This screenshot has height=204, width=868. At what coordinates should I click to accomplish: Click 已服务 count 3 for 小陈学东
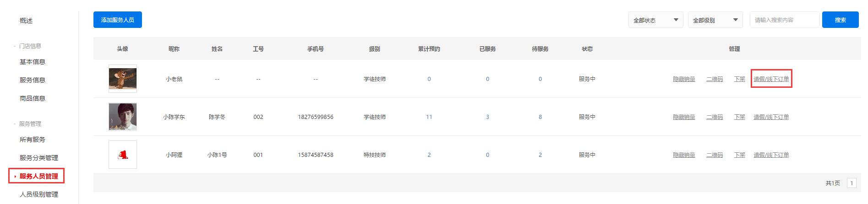tap(487, 117)
